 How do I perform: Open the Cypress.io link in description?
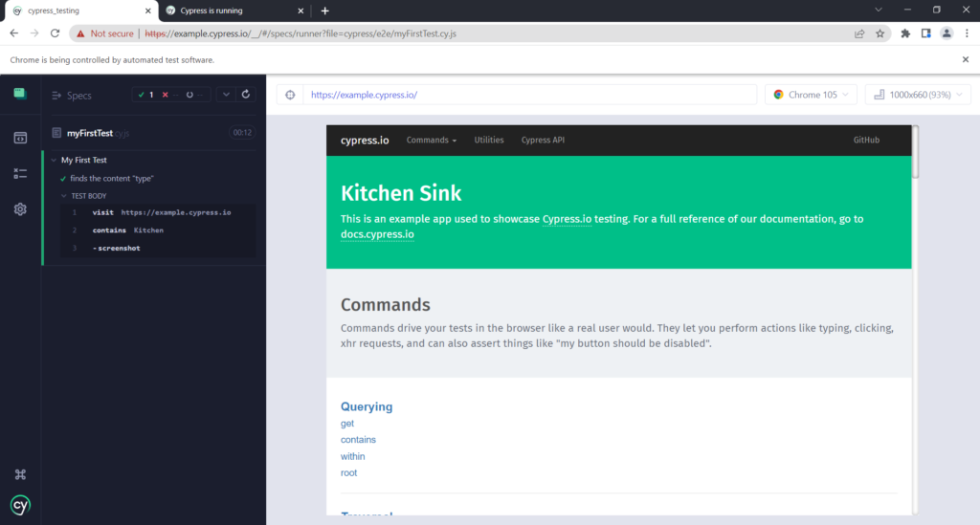coord(567,219)
